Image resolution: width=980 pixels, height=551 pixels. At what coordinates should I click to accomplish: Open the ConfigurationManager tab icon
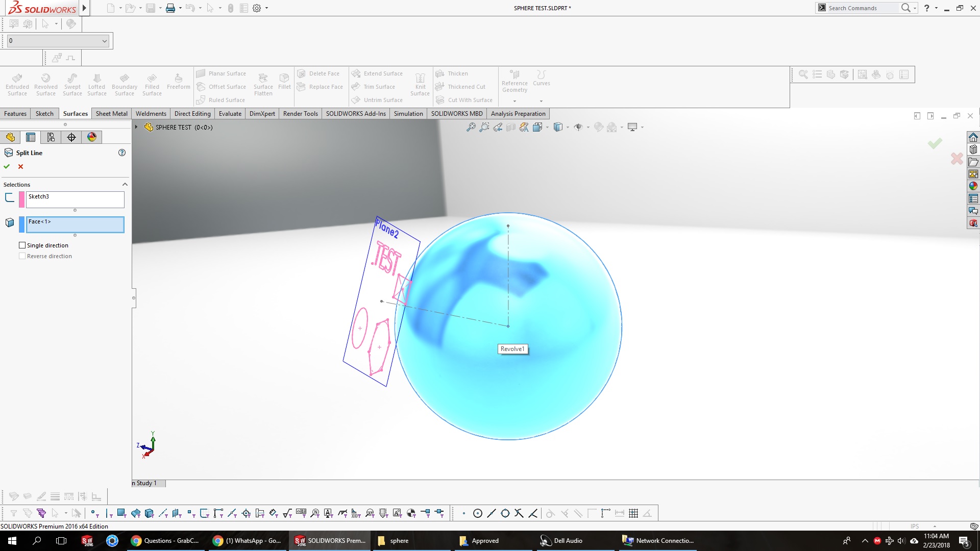coord(51,137)
